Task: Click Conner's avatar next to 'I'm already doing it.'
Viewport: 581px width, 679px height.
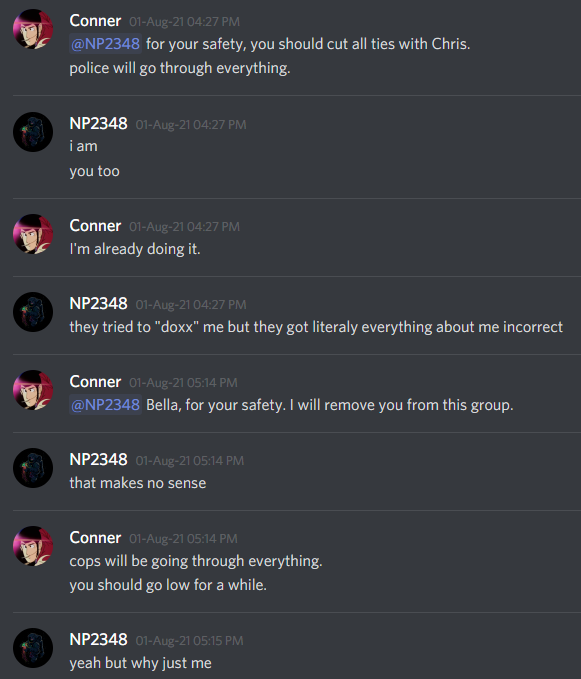Action: (x=33, y=234)
